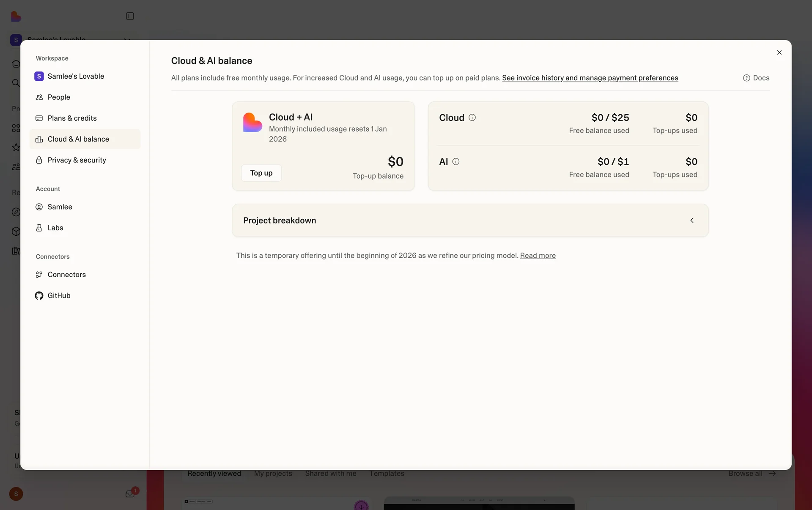Screen dimensions: 812x510
Task: Open invoice history and payment preferences link
Action: point(590,78)
